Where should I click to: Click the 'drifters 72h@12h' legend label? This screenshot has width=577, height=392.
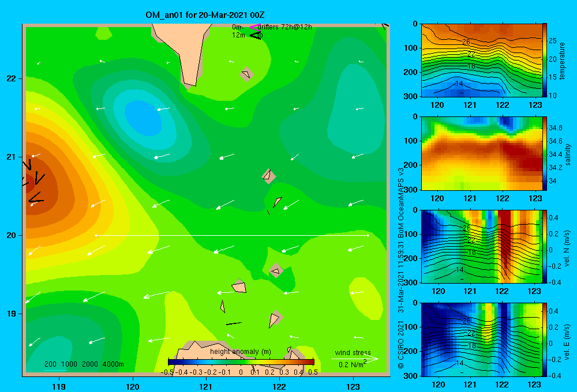[285, 27]
